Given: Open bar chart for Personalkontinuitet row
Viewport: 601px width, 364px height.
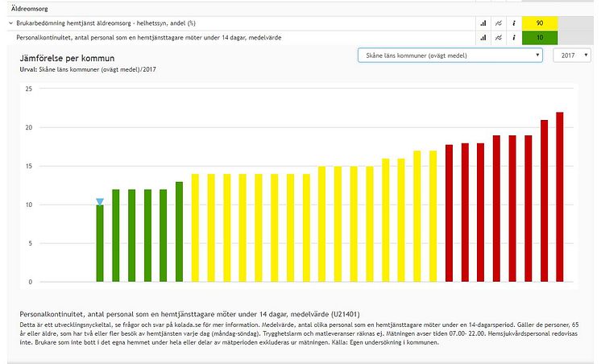Looking at the screenshot, I should point(483,38).
